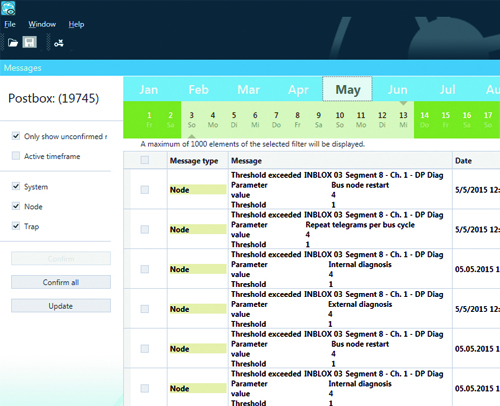
Task: Select day 16 Sa in the timeline
Action: click(x=467, y=119)
